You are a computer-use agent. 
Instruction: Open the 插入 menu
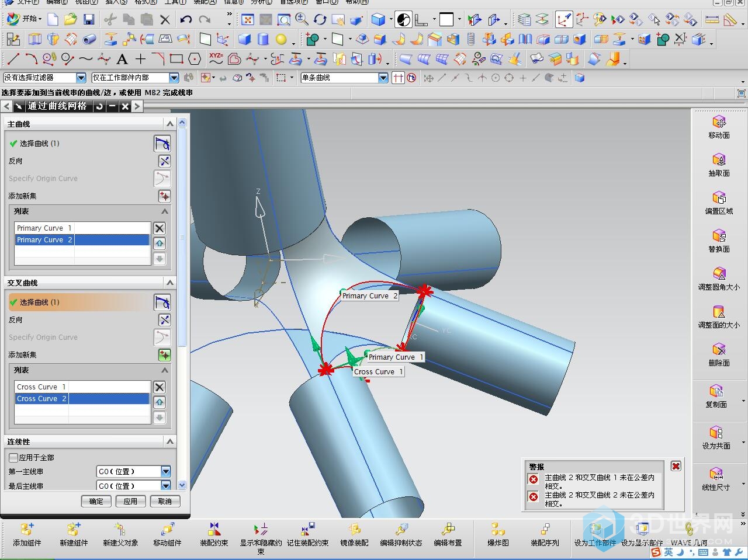click(x=116, y=2)
